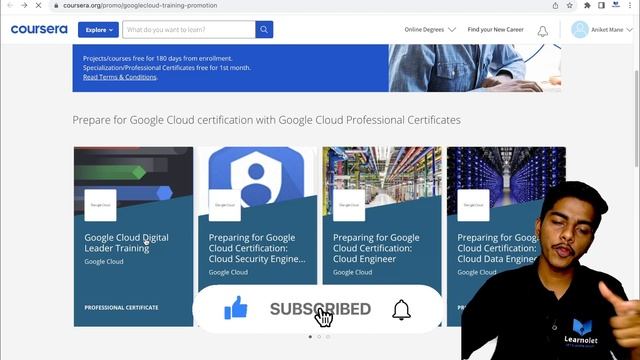Screen dimensions: 640x360
Task: Click the address bar URL
Action: (140, 6)
